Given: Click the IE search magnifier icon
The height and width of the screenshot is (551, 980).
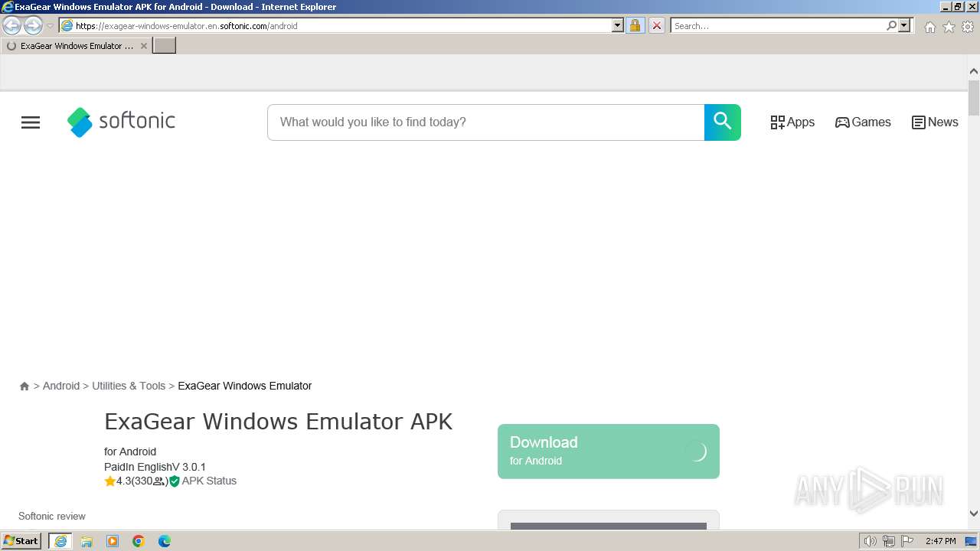Looking at the screenshot, I should coord(891,26).
